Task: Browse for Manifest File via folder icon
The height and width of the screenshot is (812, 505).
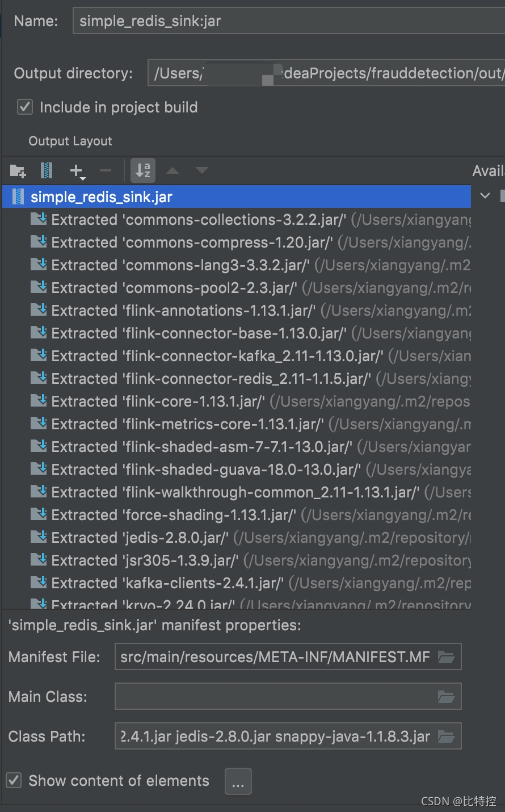Action: tap(446, 657)
